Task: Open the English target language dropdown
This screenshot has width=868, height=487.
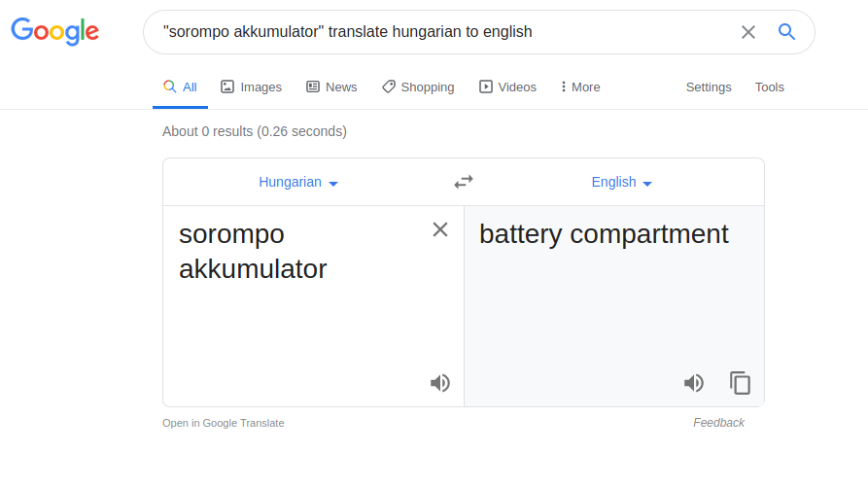Action: pyautogui.click(x=622, y=182)
